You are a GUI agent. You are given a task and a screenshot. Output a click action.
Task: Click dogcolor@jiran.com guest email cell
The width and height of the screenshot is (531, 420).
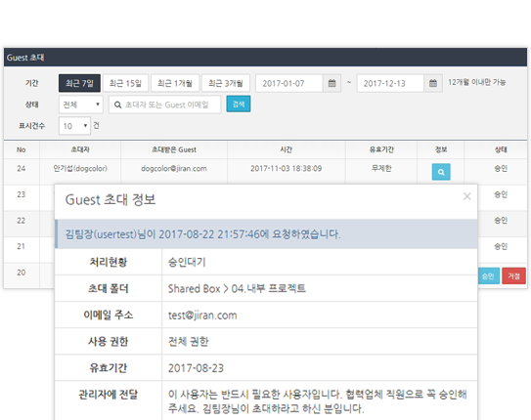point(174,168)
